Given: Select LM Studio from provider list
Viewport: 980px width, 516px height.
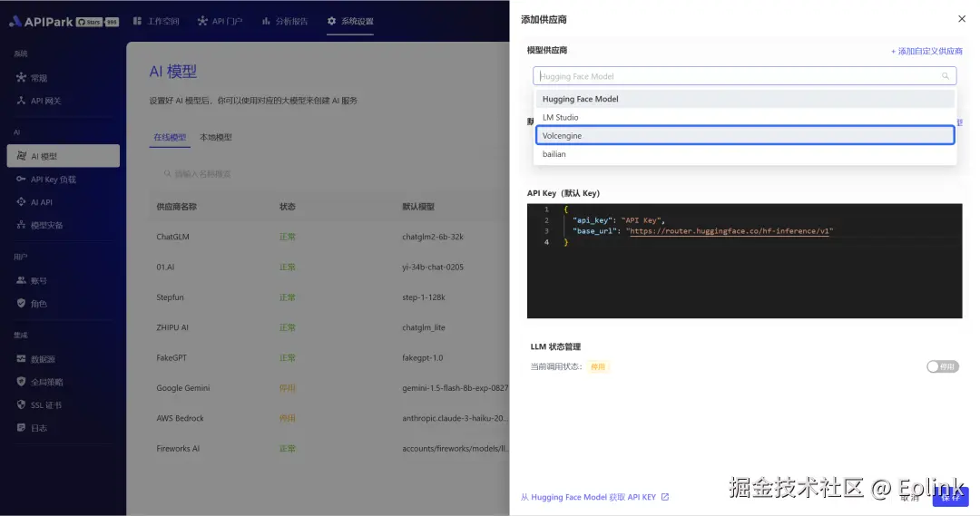Looking at the screenshot, I should [745, 118].
